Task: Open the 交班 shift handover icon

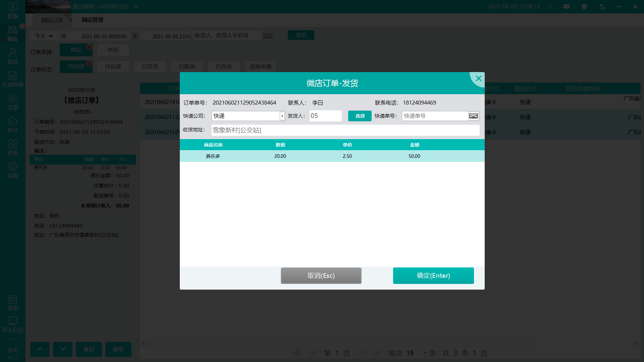Action: tap(13, 102)
